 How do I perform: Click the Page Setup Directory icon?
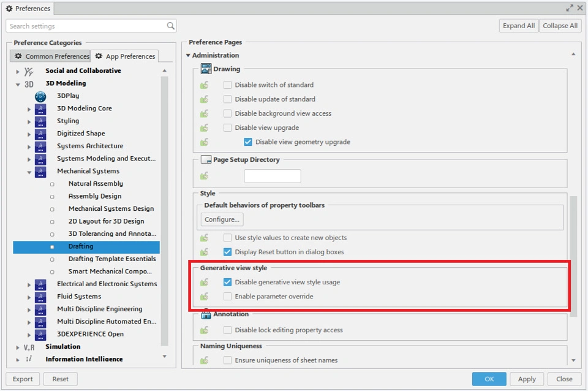[x=206, y=160]
